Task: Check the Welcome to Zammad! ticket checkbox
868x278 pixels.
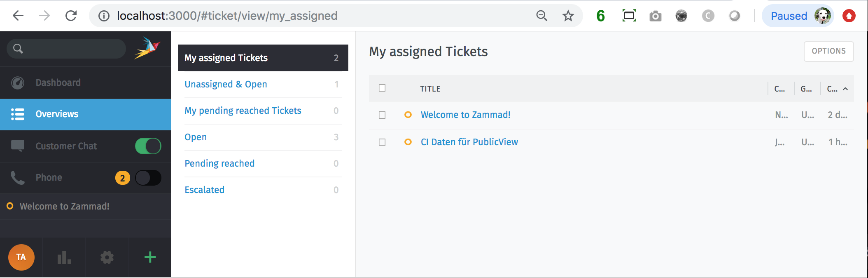Action: (382, 115)
